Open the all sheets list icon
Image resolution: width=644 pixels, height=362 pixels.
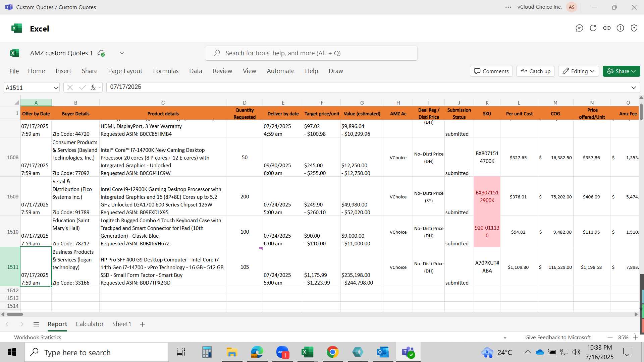[x=36, y=324]
